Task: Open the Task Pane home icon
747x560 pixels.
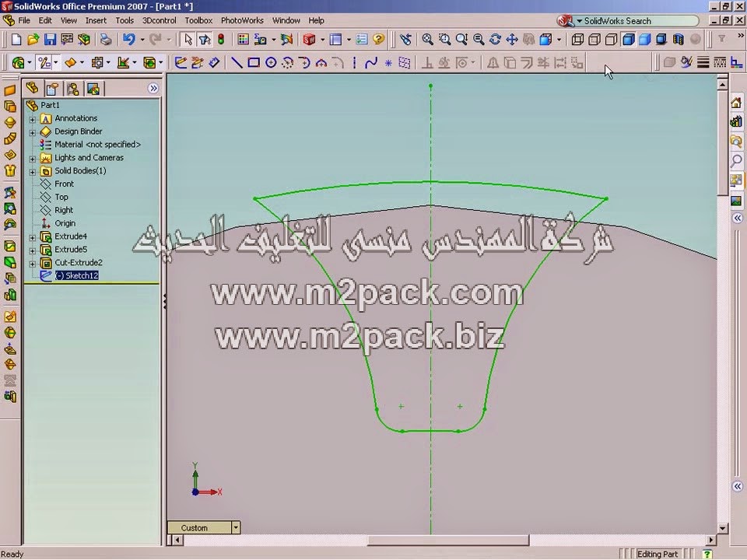Action: pos(737,103)
